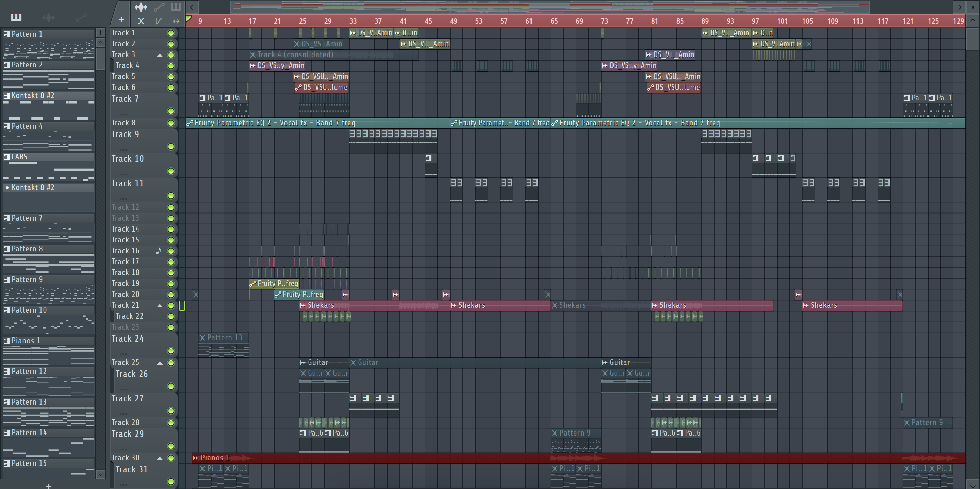Screen dimensions: 980x489
Task: Select pattern clip focus piano icon
Action: point(176,6)
